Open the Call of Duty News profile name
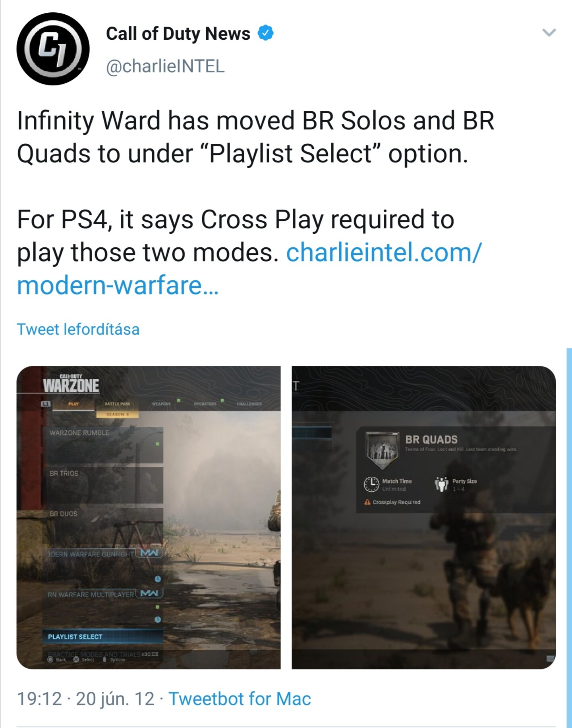Screen dimensions: 572x728 (178, 34)
